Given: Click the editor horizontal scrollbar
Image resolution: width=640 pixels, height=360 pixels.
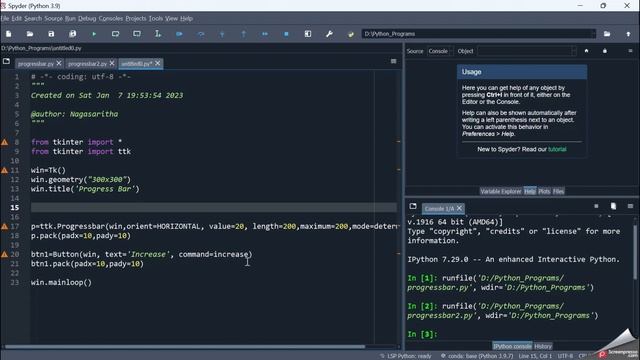Looking at the screenshot, I should pyautogui.click(x=184, y=347).
